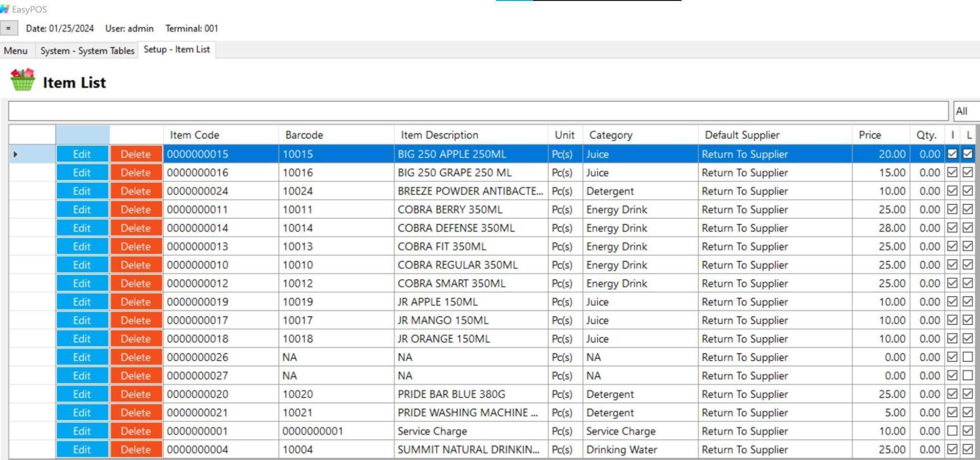Sort by Default Supplier column header

(x=775, y=135)
